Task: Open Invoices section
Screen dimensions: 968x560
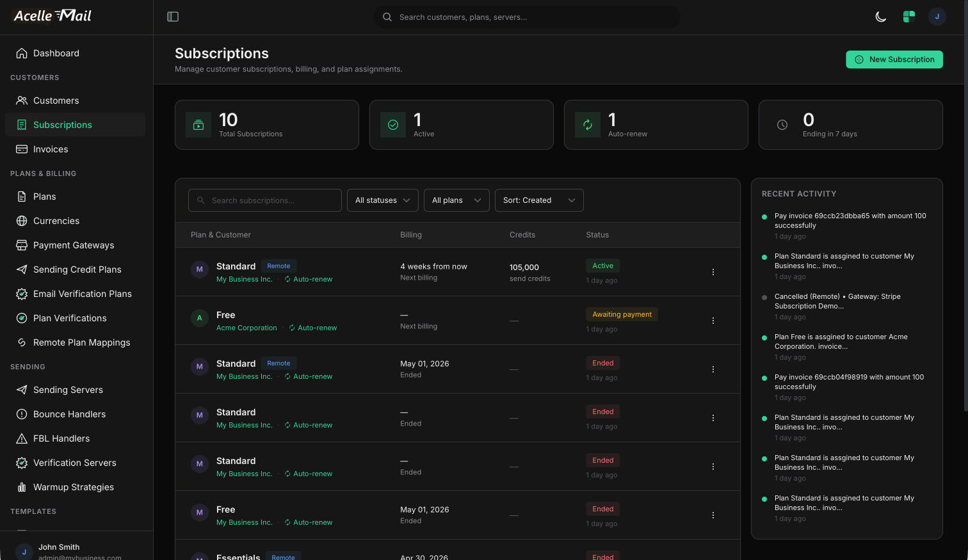Action: tap(76, 149)
